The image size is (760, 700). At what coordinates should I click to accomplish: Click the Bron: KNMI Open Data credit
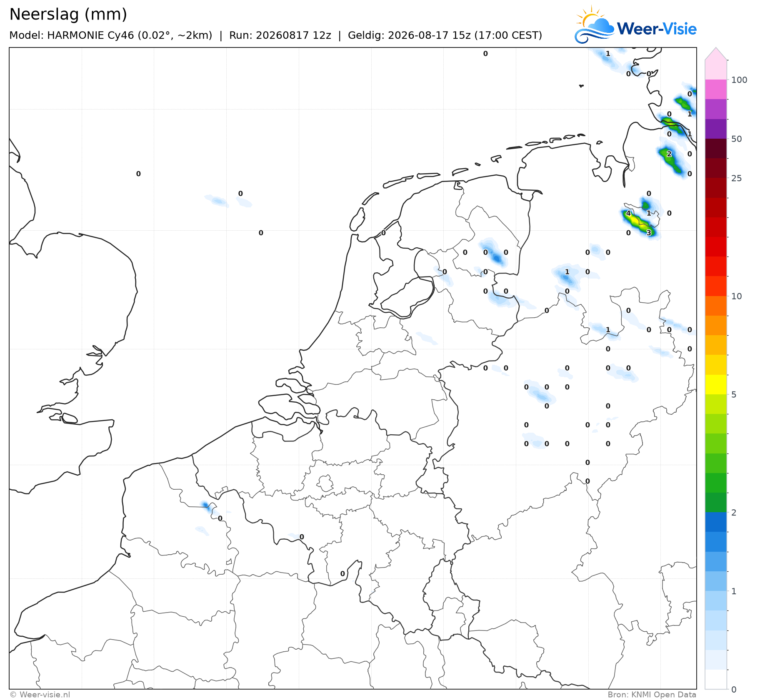[652, 695]
